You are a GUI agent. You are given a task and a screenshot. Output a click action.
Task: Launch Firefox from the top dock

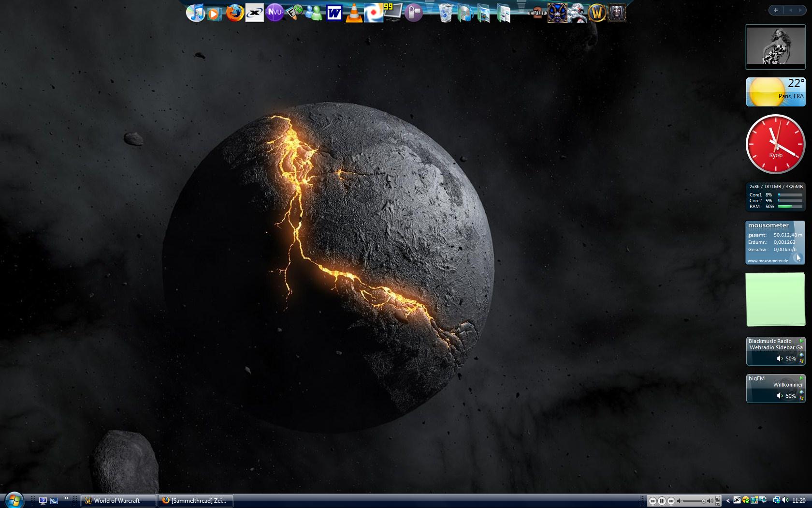(235, 13)
